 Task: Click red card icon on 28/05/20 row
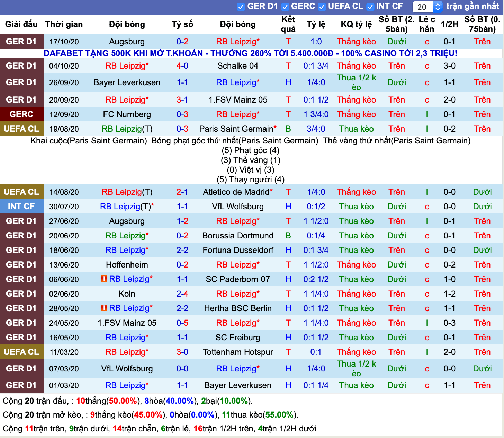[104, 308]
